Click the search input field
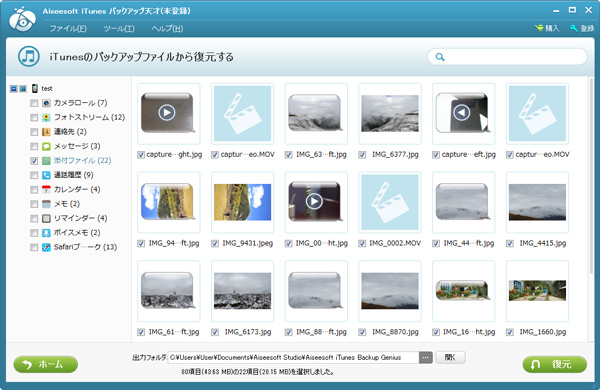The height and width of the screenshot is (390, 600). [507, 57]
